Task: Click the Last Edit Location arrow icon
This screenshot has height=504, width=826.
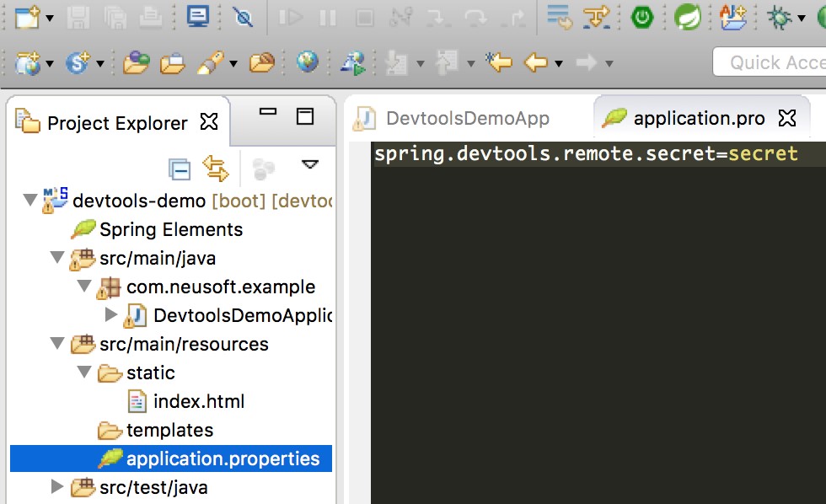Action: point(498,62)
